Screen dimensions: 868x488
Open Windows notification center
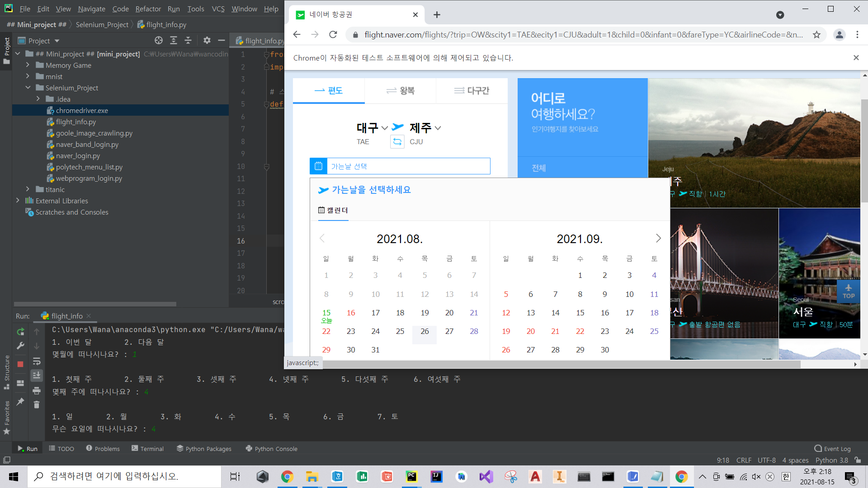coord(850,478)
